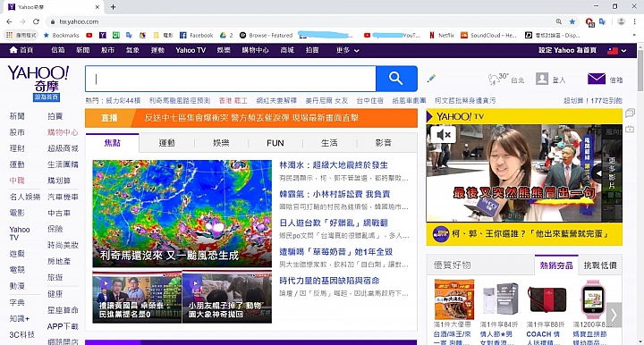Open the Taiwan flag region dropdown
644x345 pixels.
[617, 50]
